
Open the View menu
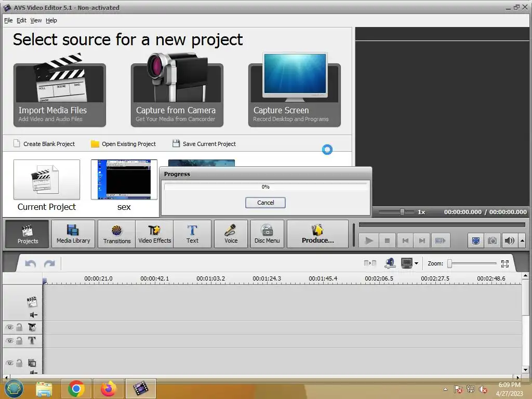36,20
